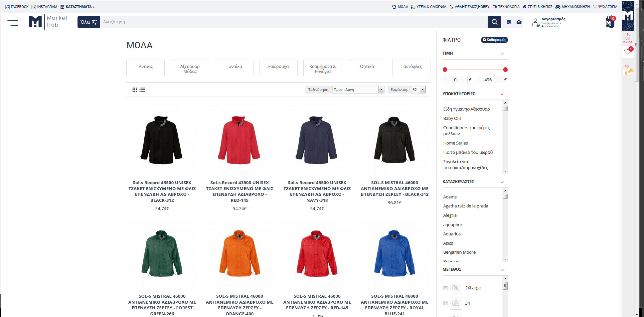644x317 pixels.
Task: Open the navy Sol-s Record NAVY-318 jacket image
Action: pyautogui.click(x=317, y=140)
